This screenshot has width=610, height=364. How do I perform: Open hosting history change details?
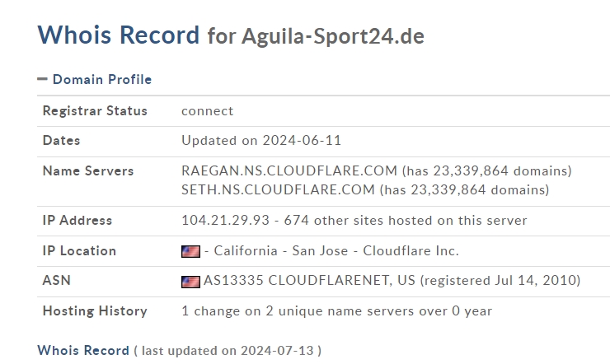click(x=336, y=310)
